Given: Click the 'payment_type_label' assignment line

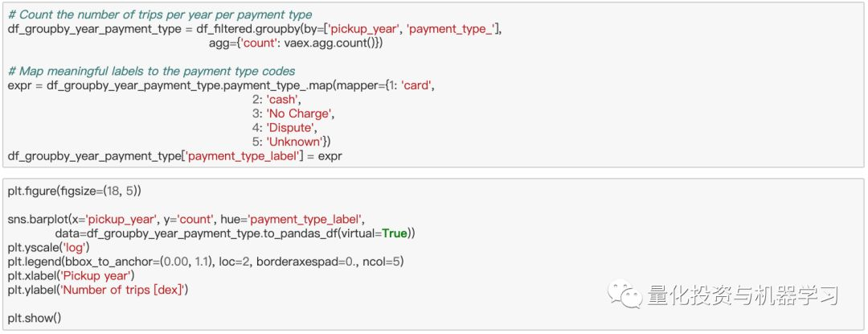Looking at the screenshot, I should pyautogui.click(x=175, y=156).
